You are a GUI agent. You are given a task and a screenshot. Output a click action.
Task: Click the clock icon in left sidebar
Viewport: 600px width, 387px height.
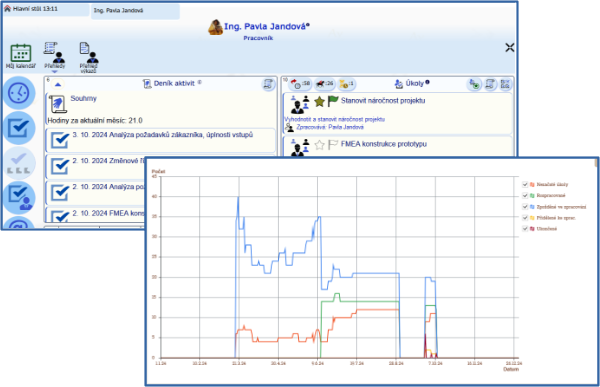click(19, 93)
